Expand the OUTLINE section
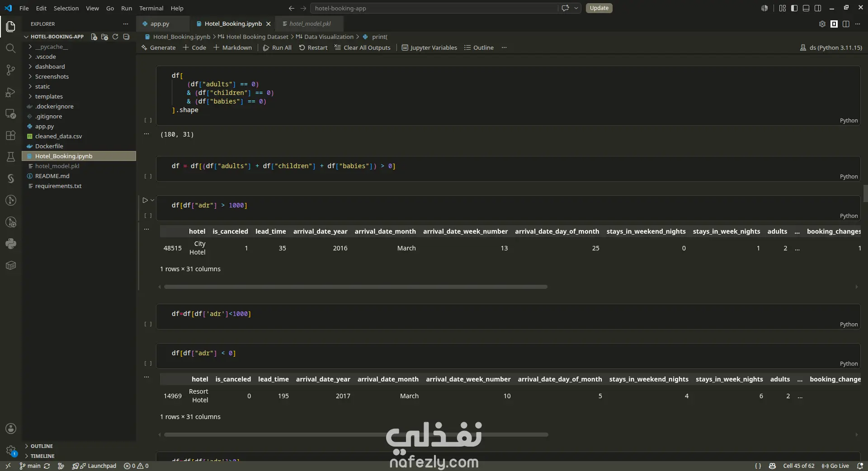Viewport: 868px width, 471px height. (42, 446)
